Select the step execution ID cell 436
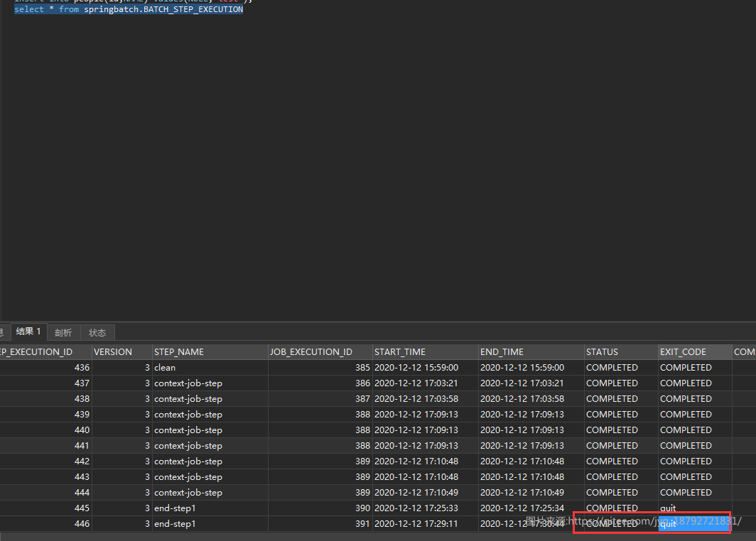The width and height of the screenshot is (756, 541). point(45,368)
